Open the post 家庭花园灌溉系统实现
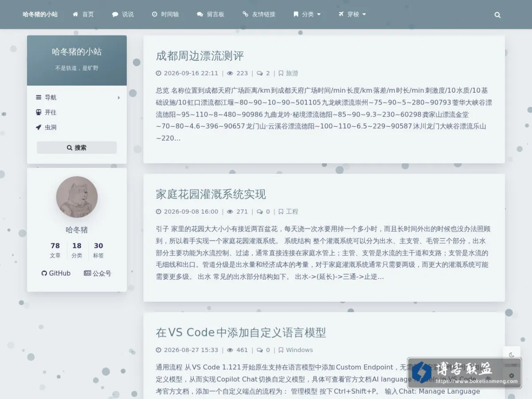 [211, 194]
